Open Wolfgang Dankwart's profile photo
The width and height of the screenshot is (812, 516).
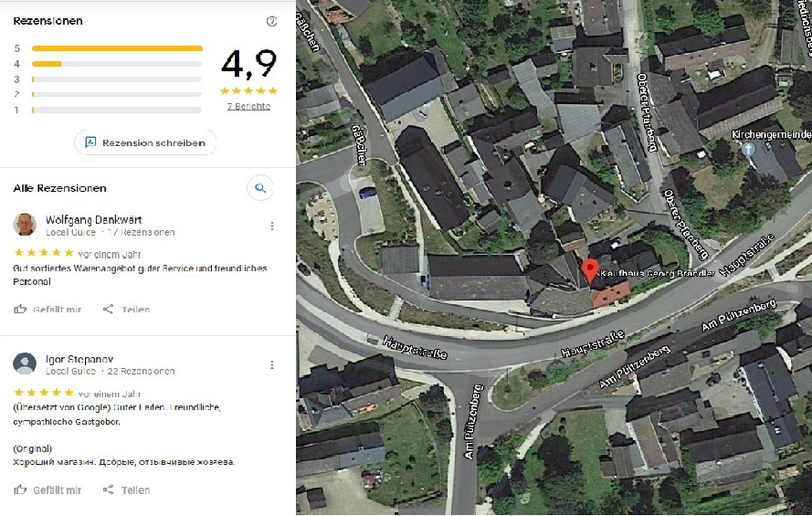(x=25, y=225)
